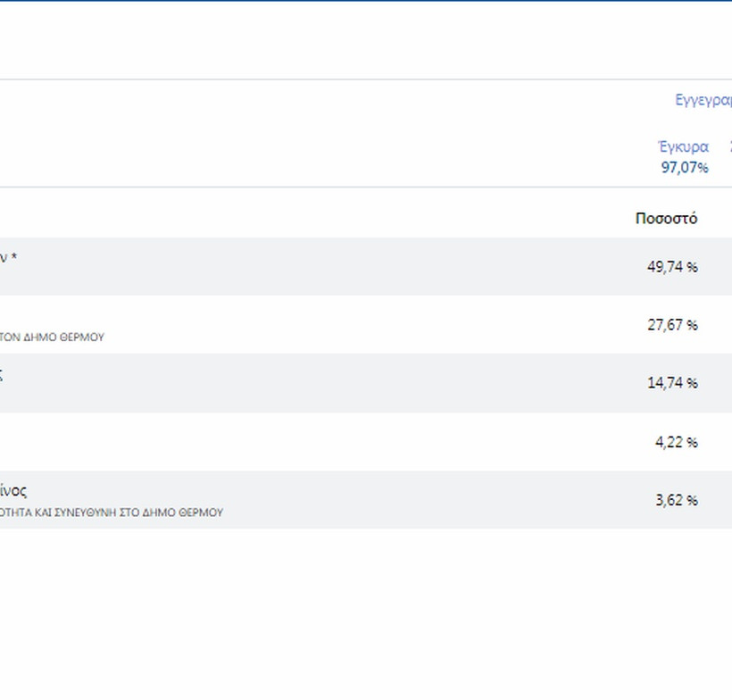Click the subtitle ending ΤΟΝ ΔΗΜΟ ΘΕΡΜΟΥ

click(52, 337)
